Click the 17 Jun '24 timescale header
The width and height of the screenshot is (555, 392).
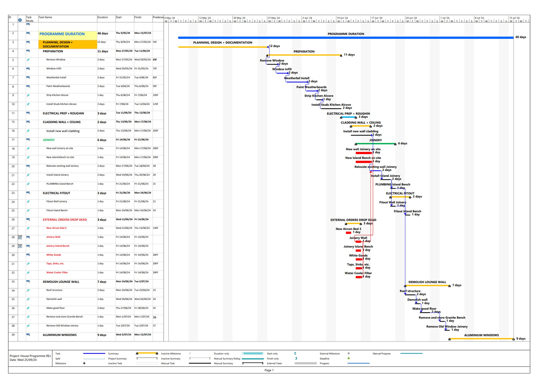377,18
